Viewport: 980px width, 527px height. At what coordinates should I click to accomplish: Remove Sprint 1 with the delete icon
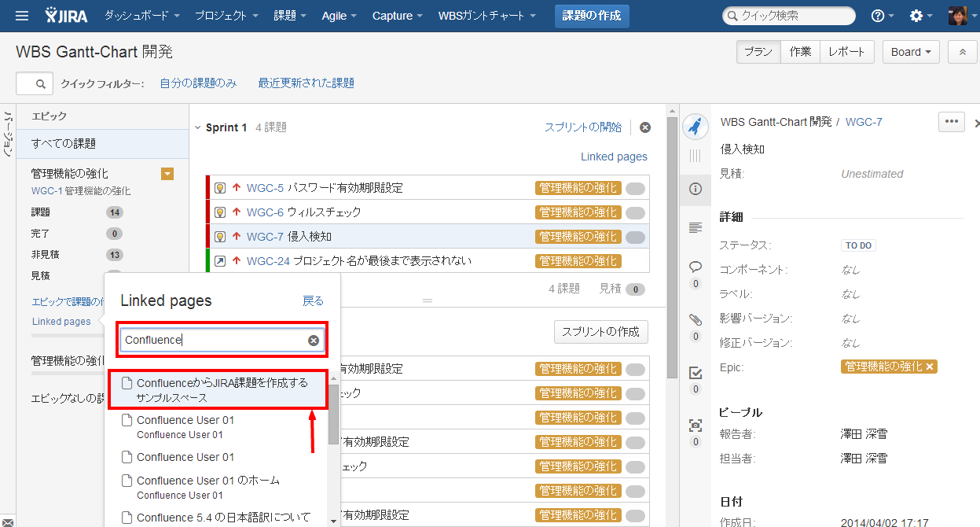click(645, 127)
